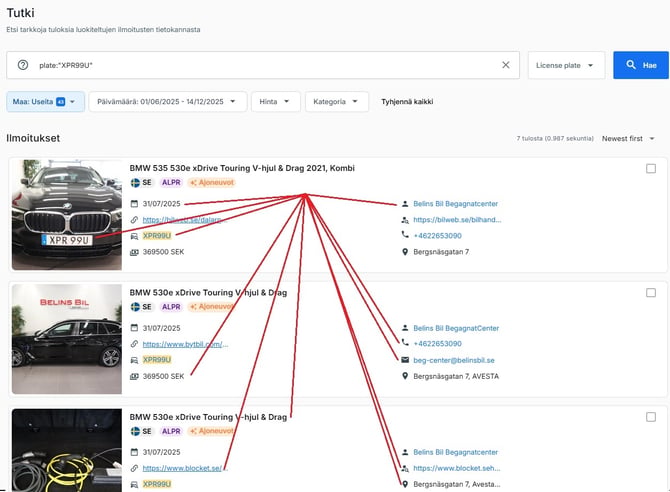This screenshot has width=670, height=492.
Task: Open BMW 535 530e xDrive Touring 2021, Kombi title
Action: click(x=242, y=168)
